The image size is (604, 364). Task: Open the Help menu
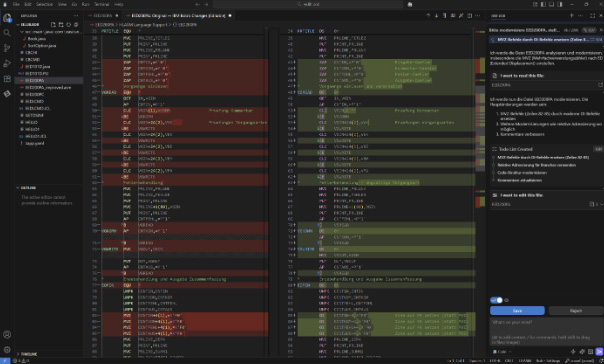[119, 4]
